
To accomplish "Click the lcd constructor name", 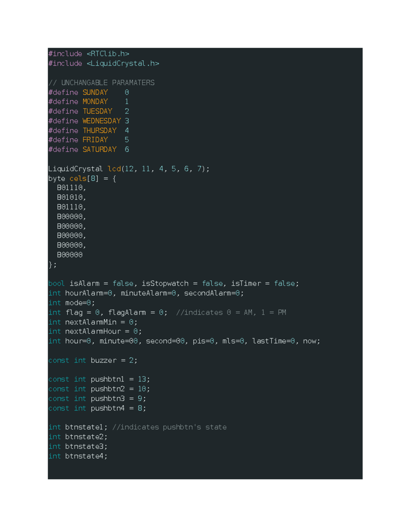I will tap(114, 169).
